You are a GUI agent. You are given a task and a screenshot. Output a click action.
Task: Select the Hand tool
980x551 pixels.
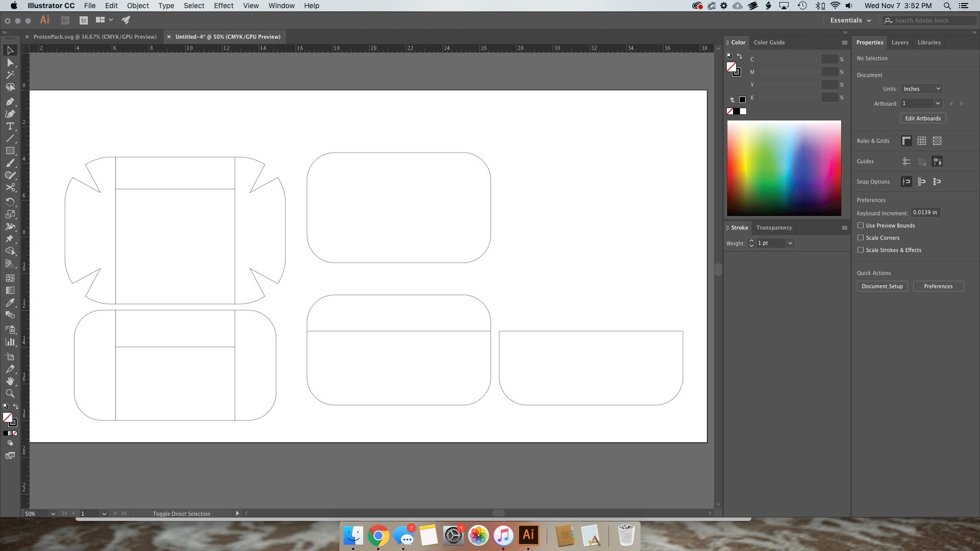point(10,381)
